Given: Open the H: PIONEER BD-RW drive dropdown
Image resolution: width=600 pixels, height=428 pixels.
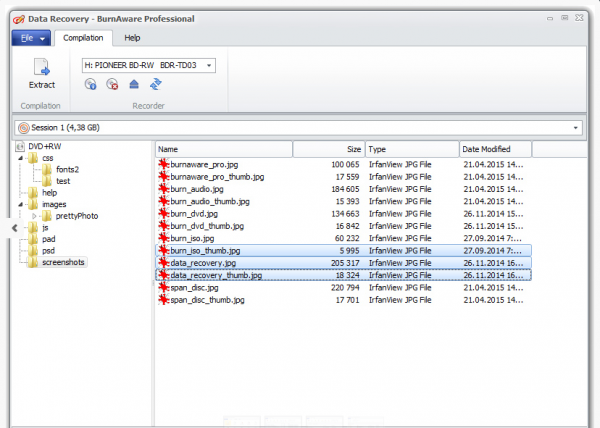Looking at the screenshot, I should [149, 65].
